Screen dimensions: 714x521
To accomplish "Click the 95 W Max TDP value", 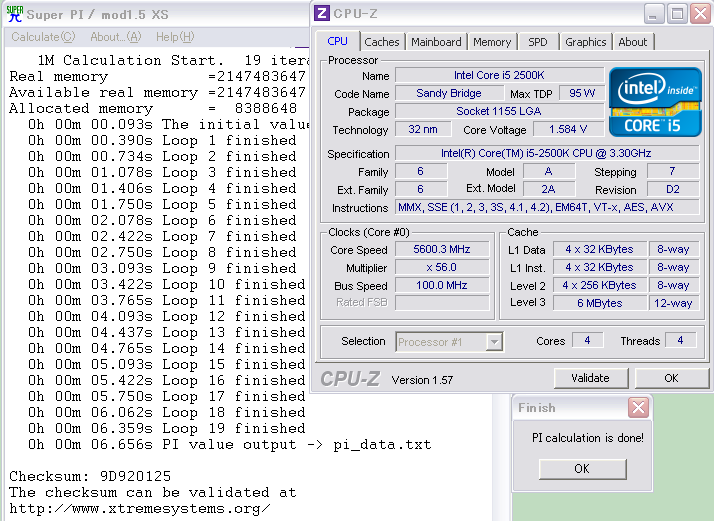I will [581, 93].
